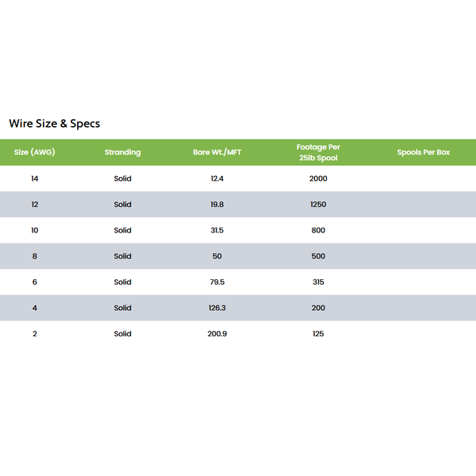Select the 14 AWG size cell
Viewport: 476px width, 476px height.
coord(35,178)
